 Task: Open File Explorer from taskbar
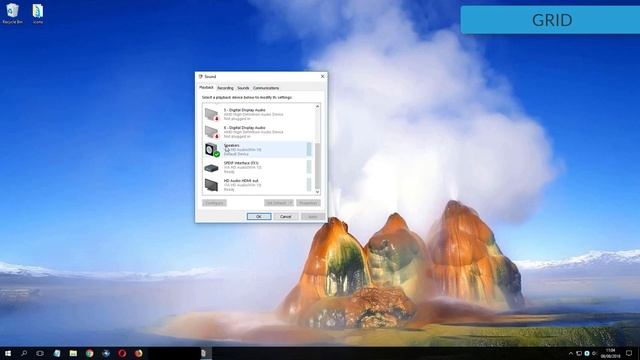(x=73, y=353)
